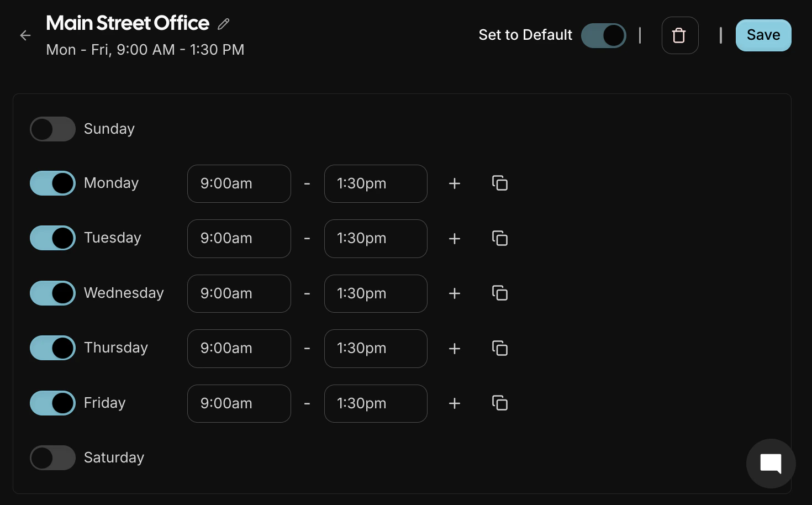Click Monday's 9:00am start time field
Image resolution: width=812 pixels, height=505 pixels.
tap(239, 183)
